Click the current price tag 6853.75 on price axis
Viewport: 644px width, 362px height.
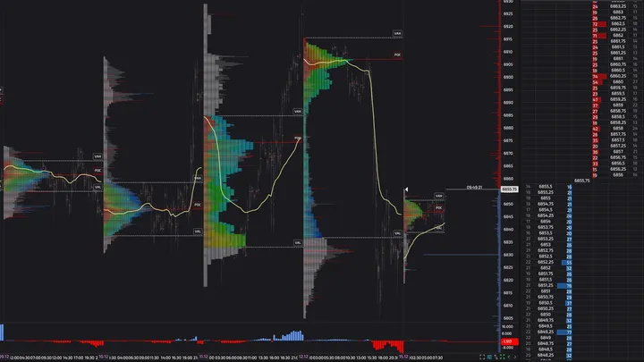(510, 189)
